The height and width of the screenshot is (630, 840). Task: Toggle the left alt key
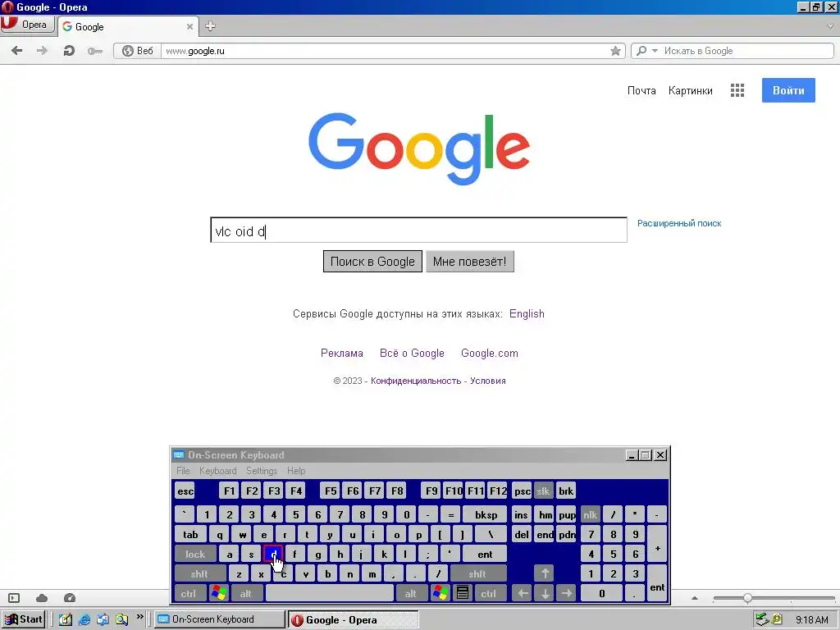click(246, 594)
